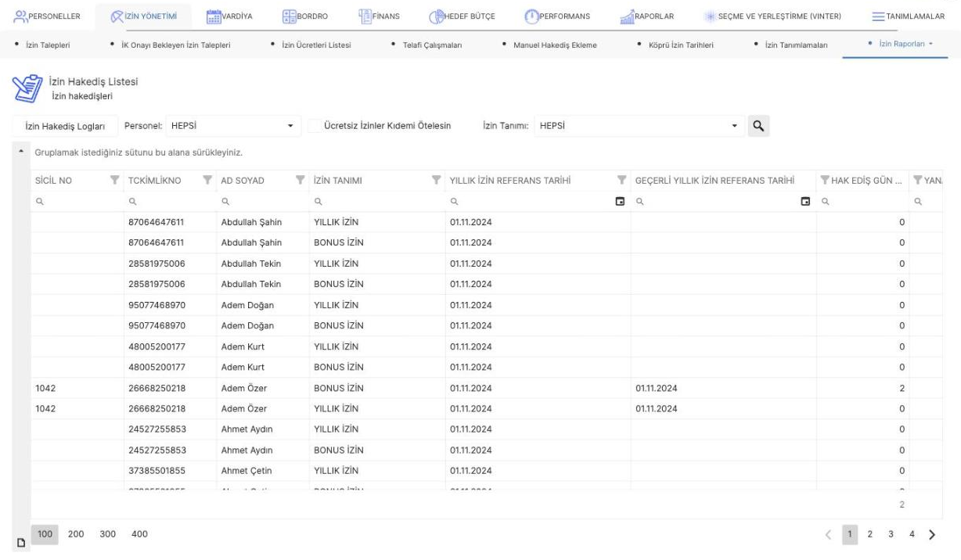The image size is (961, 560).
Task: Go to page 3
Action: [891, 534]
